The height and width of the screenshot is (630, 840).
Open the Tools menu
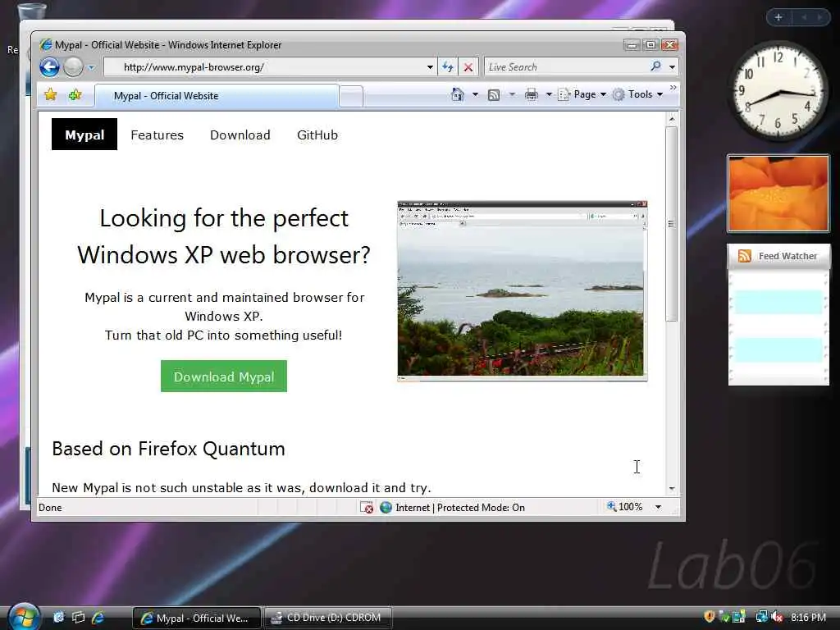tap(638, 94)
